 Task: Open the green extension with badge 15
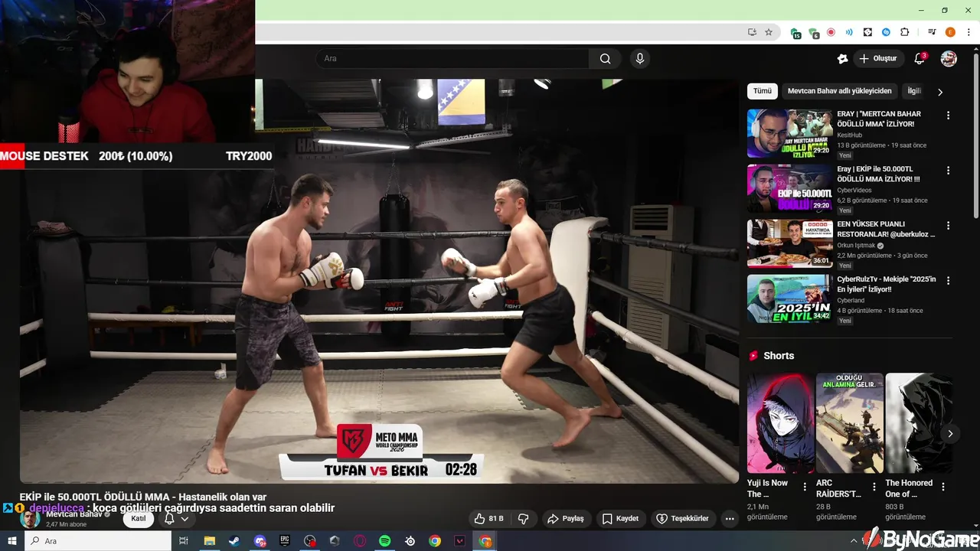[795, 33]
